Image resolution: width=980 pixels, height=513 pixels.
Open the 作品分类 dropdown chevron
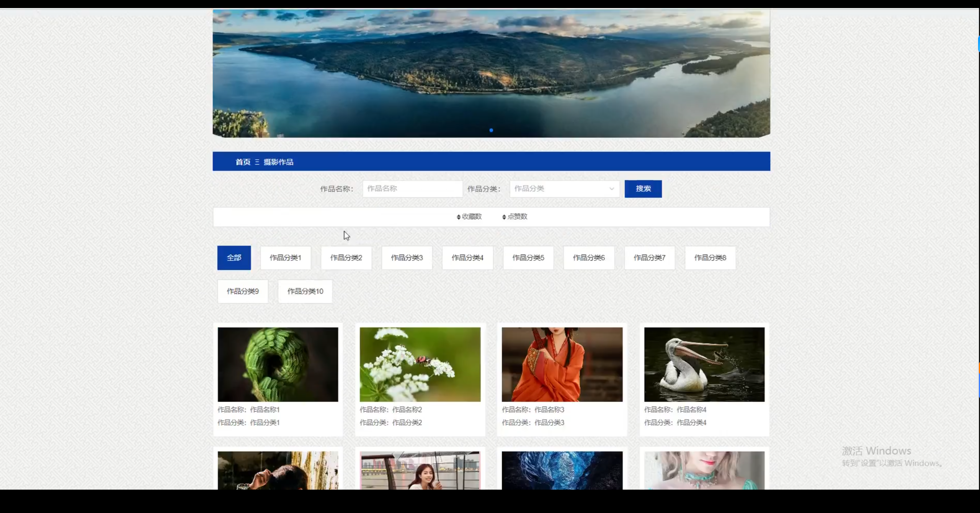[611, 189]
